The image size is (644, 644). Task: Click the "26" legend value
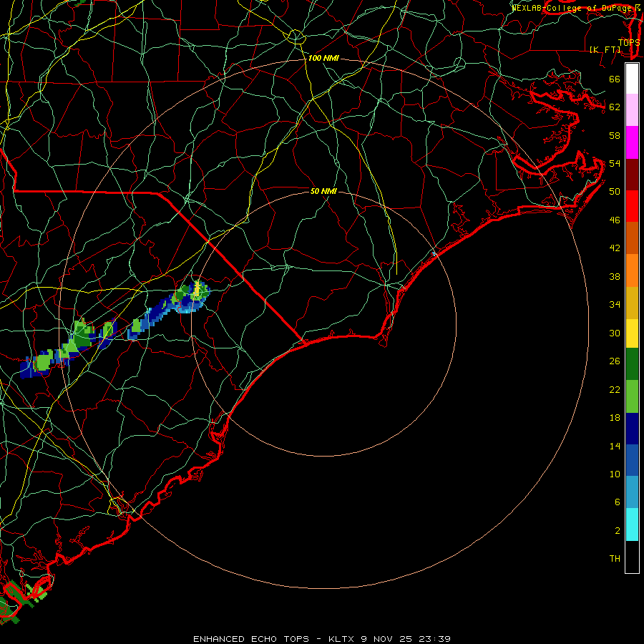click(x=615, y=361)
